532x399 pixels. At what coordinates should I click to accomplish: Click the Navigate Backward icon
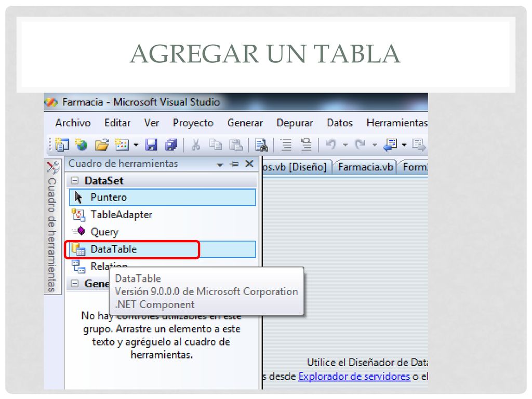(390, 145)
